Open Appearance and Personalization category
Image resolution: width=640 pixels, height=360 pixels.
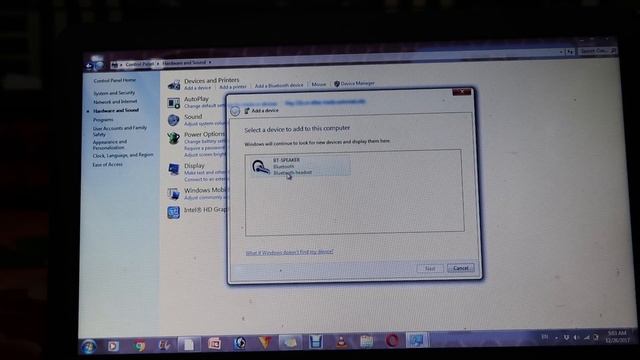(x=110, y=145)
